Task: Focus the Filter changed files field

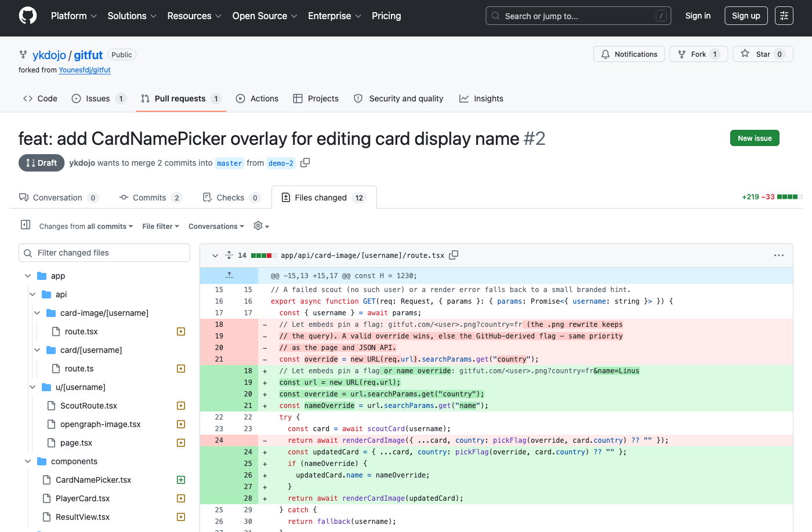Action: pos(104,253)
